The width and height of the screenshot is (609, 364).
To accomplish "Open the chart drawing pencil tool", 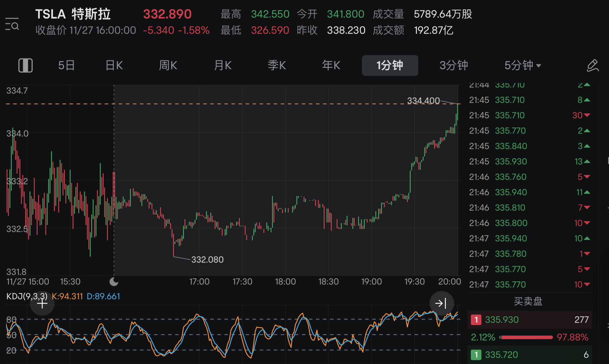I will (x=593, y=65).
